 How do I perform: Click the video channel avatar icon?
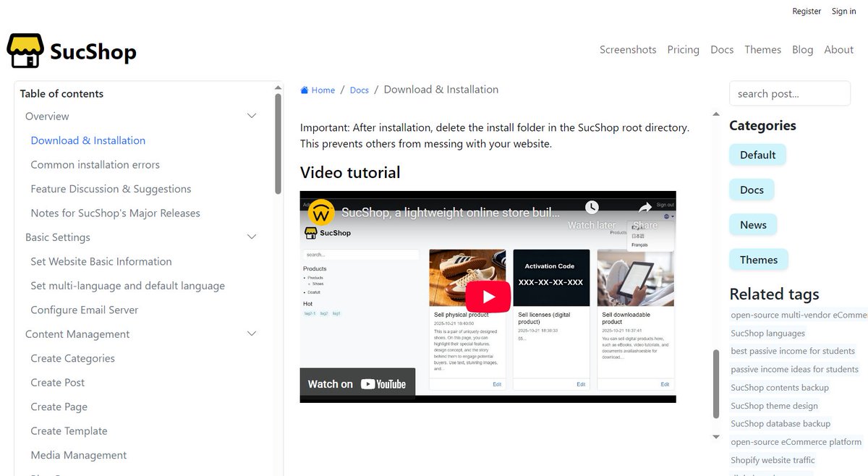[x=321, y=213]
